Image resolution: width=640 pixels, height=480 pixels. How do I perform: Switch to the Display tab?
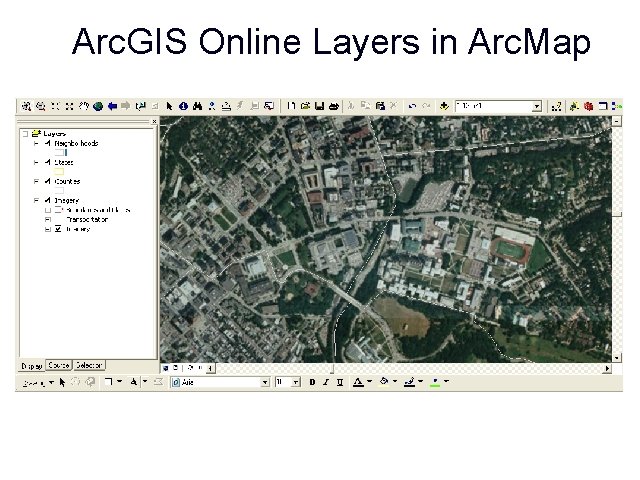[x=32, y=366]
